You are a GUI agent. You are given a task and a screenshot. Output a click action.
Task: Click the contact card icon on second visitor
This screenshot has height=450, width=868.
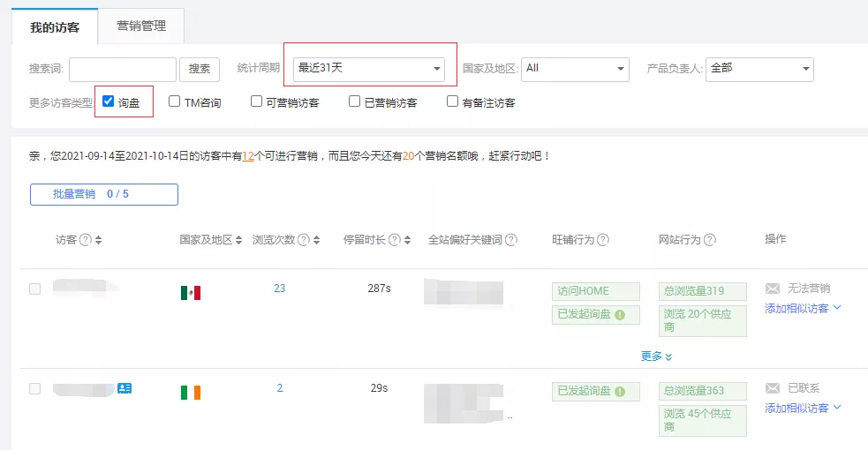pos(125,388)
